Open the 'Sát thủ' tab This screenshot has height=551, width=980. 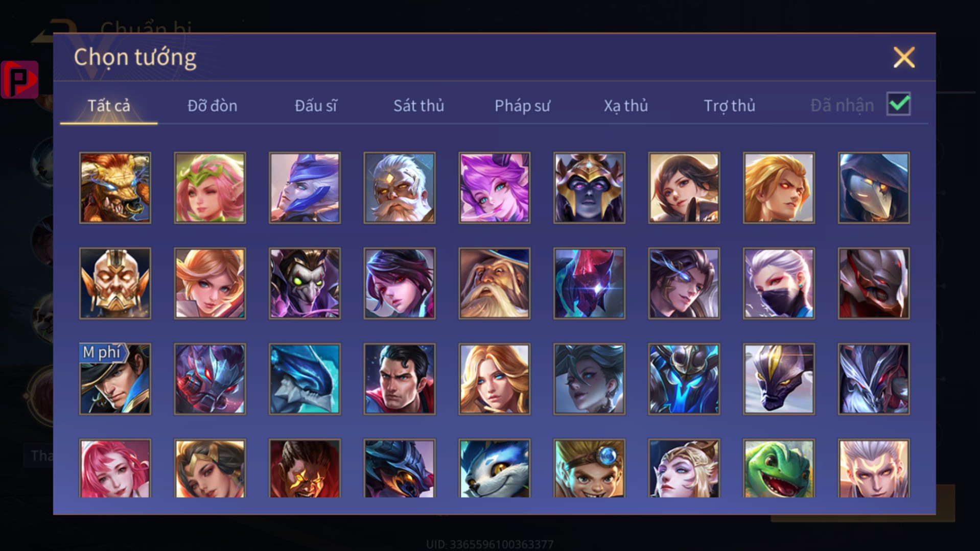click(418, 106)
